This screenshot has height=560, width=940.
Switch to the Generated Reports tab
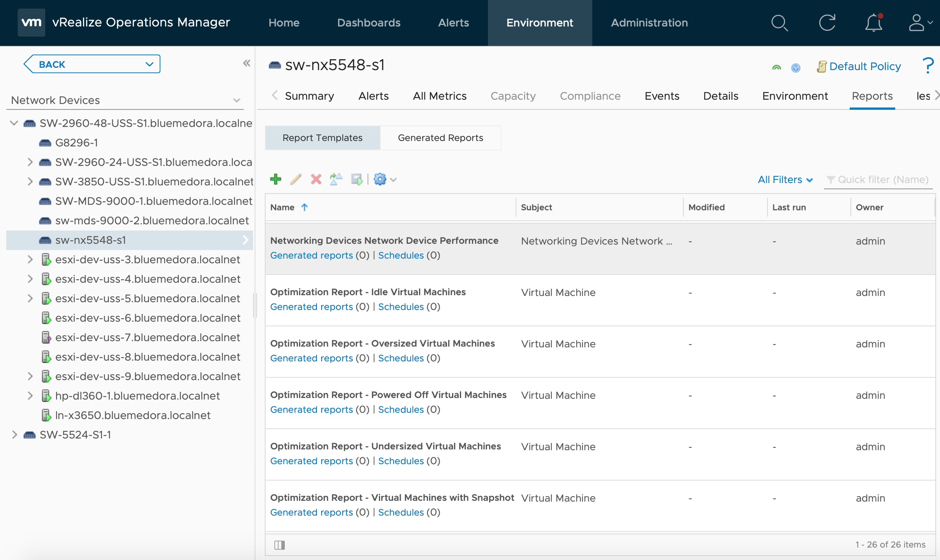440,137
